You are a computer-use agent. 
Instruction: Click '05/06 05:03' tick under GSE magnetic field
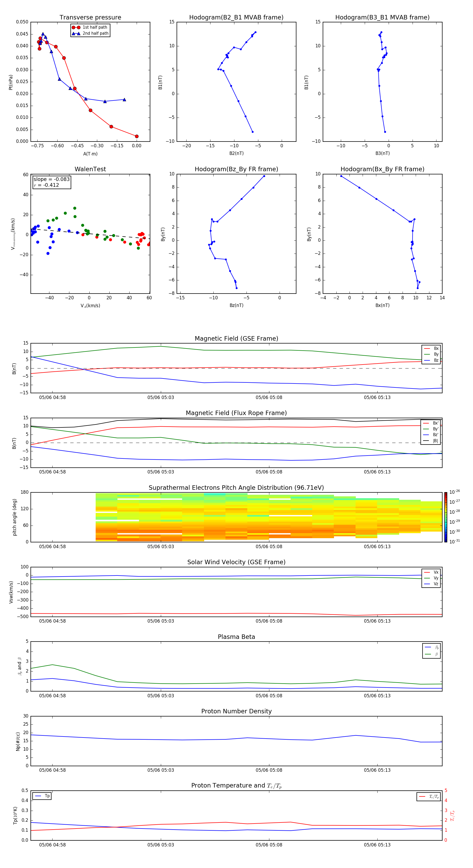161,398
